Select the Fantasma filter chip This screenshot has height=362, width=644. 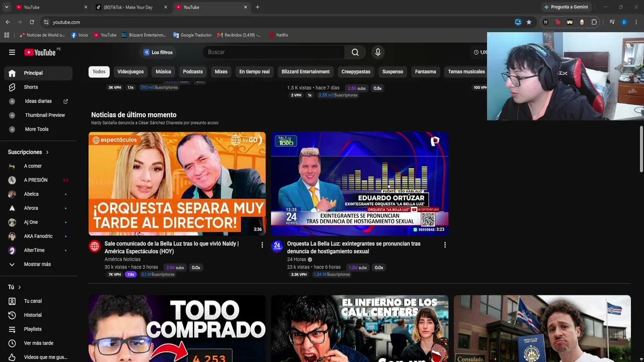(425, 72)
